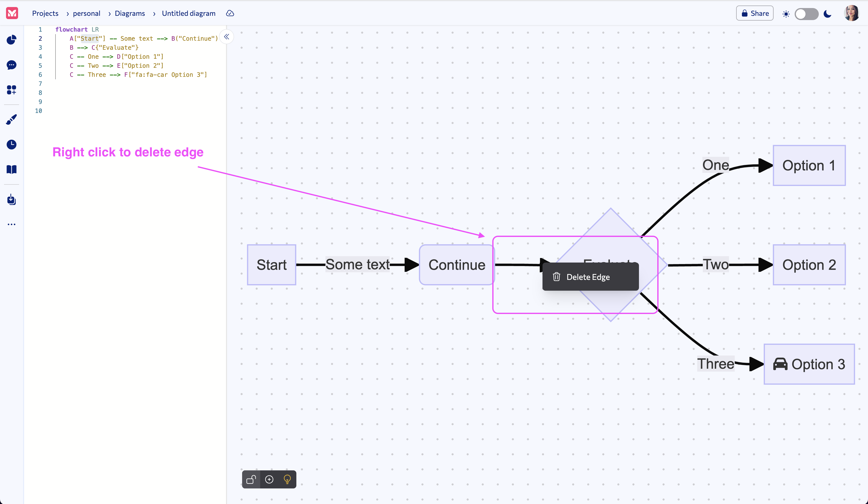Viewport: 868px width, 504px height.
Task: Open the AI chat panel
Action: click(11, 65)
